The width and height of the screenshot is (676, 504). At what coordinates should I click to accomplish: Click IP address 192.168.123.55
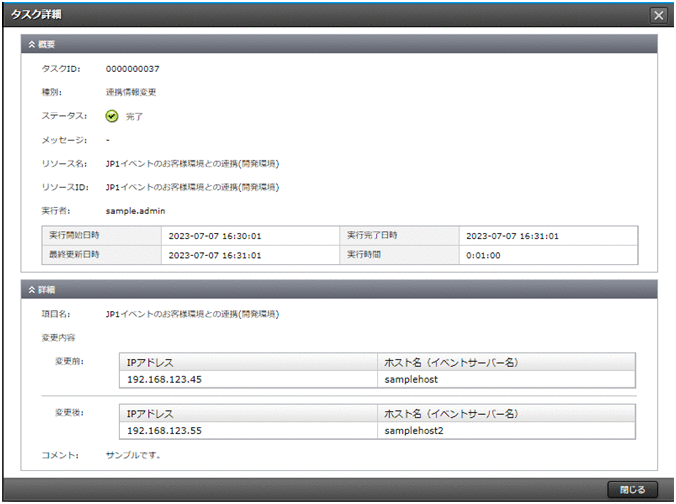(164, 430)
